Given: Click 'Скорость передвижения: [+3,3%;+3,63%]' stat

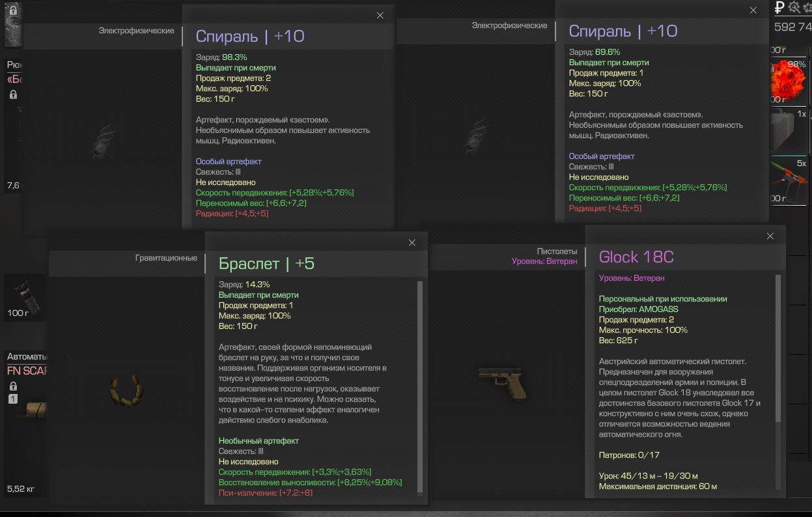Looking at the screenshot, I should (x=295, y=472).
